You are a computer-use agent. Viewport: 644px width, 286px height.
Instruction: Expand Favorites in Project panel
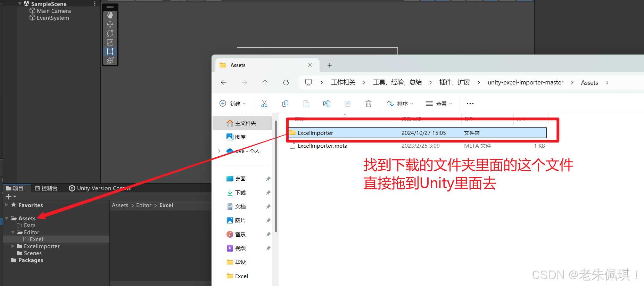click(x=7, y=205)
